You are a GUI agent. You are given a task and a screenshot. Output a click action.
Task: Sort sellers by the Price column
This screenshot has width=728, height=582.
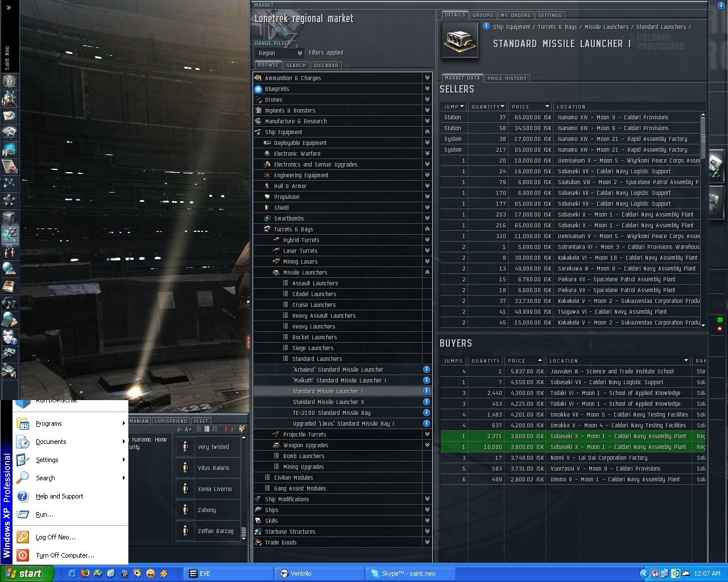pos(530,107)
